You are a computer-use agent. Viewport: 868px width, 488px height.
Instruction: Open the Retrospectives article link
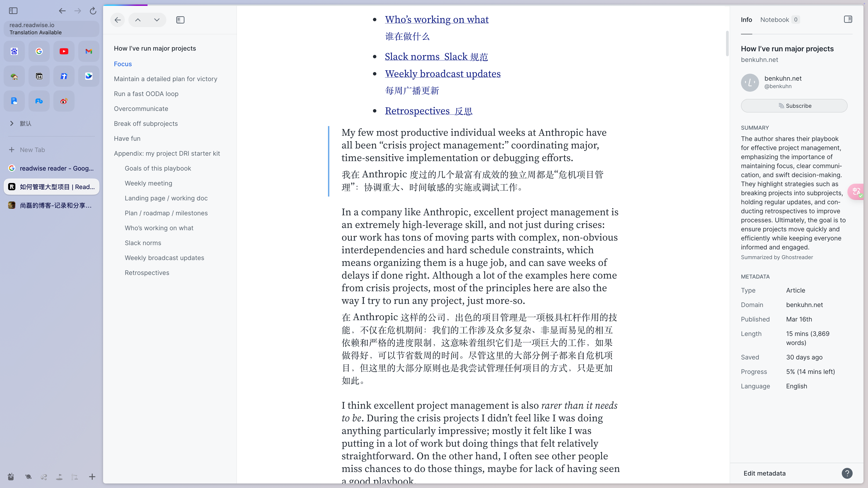point(429,111)
